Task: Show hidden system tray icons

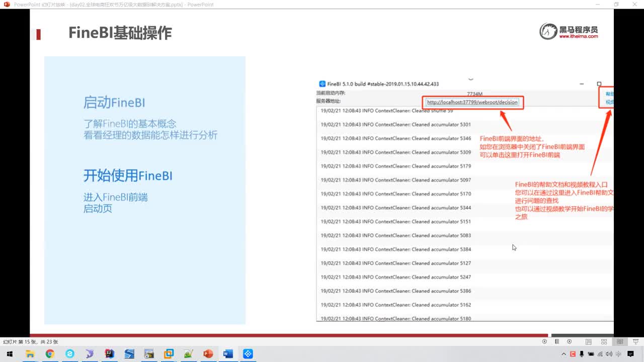Action: (563, 354)
